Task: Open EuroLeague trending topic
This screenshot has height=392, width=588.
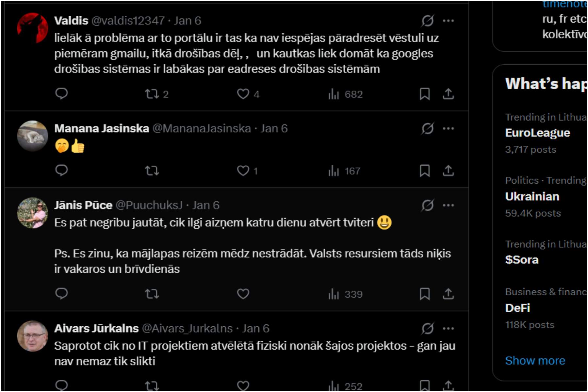Action: click(x=538, y=133)
